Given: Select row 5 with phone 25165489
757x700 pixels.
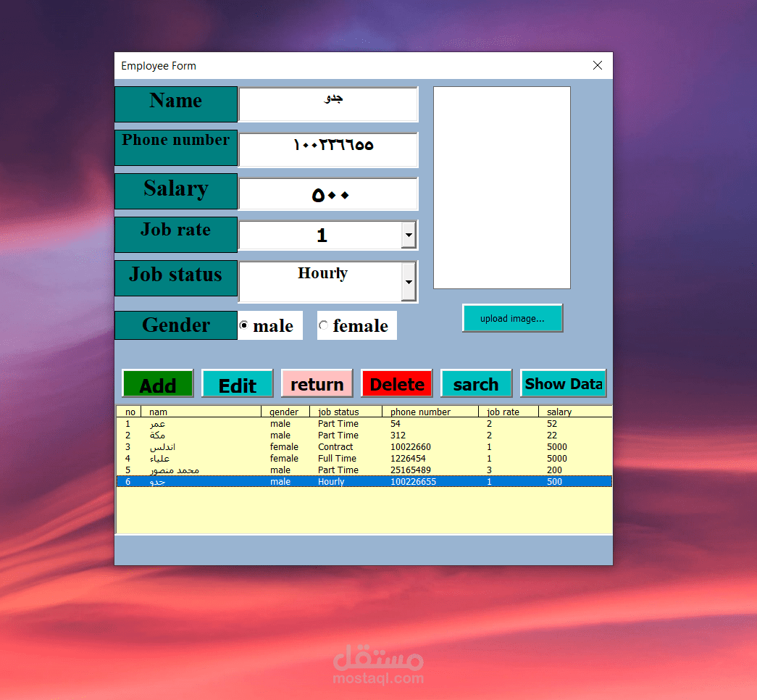Looking at the screenshot, I should [x=364, y=470].
